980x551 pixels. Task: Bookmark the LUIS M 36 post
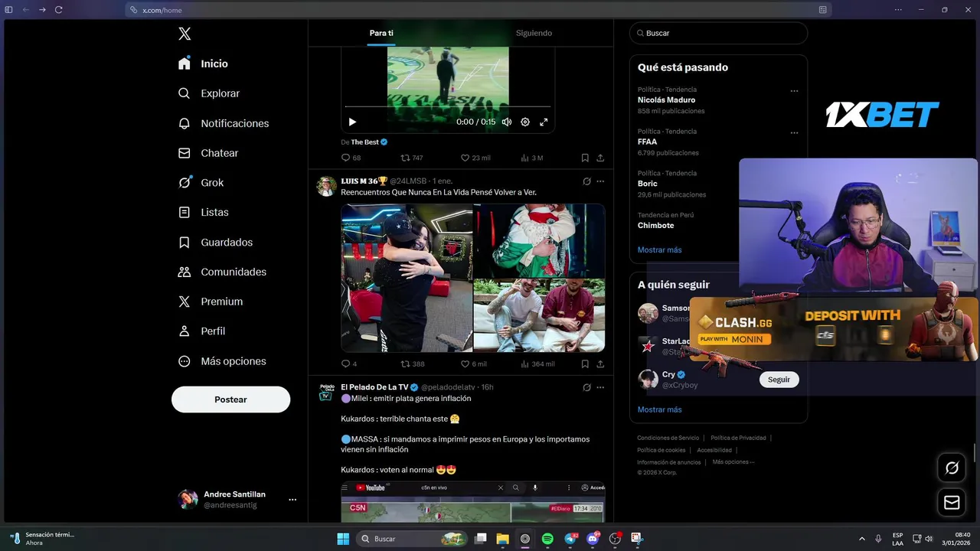585,364
